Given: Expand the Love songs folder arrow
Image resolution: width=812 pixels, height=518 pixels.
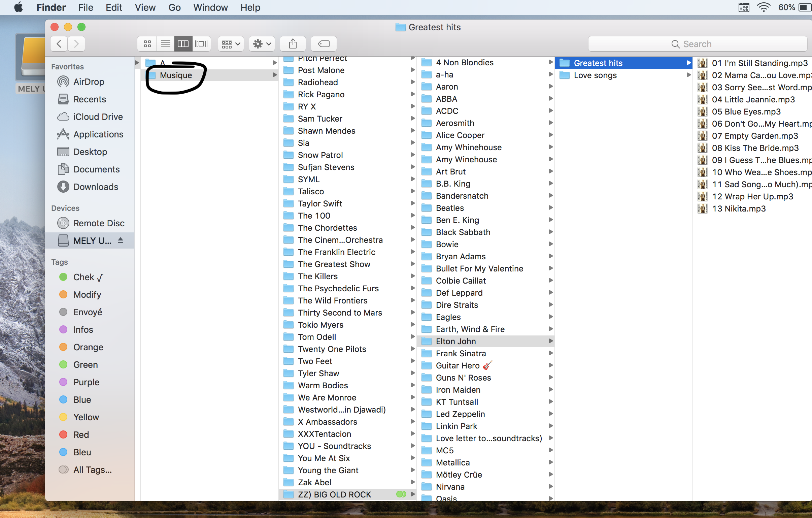Looking at the screenshot, I should pyautogui.click(x=688, y=75).
